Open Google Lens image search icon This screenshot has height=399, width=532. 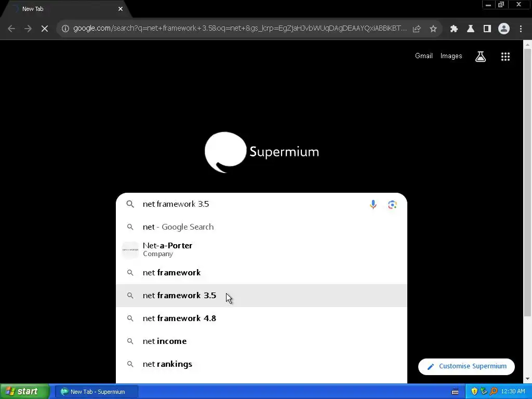[392, 204]
